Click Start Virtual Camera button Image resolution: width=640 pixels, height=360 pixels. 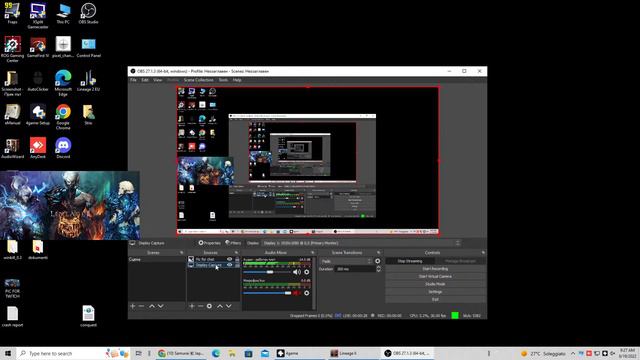pyautogui.click(x=436, y=276)
